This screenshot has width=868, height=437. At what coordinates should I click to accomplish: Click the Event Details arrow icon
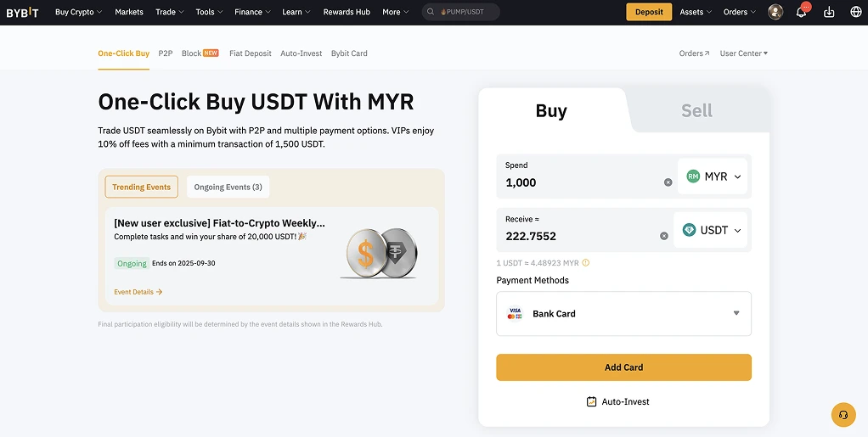160,292
